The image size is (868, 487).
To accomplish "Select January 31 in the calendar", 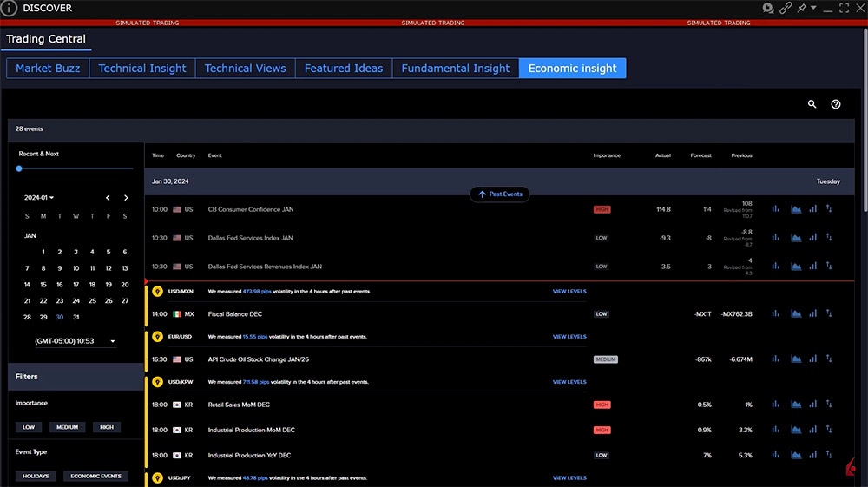I will (x=76, y=317).
